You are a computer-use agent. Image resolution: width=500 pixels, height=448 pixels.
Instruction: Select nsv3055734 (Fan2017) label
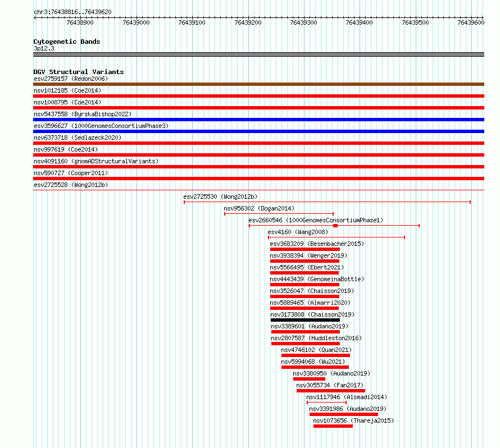pyautogui.click(x=330, y=385)
